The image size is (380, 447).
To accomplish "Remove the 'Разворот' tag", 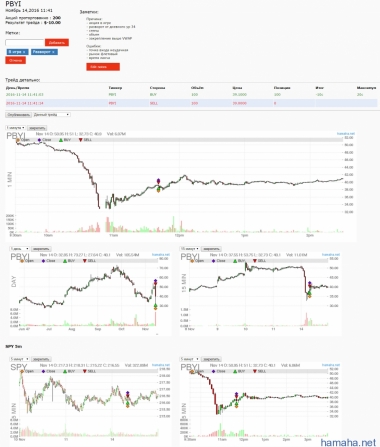I will click(54, 52).
